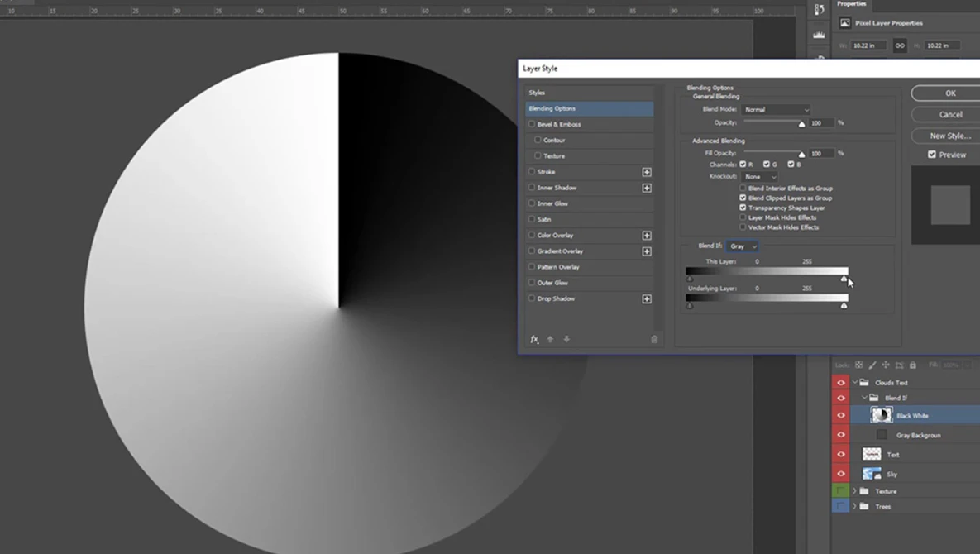Toggle the R channel checkbox

click(x=743, y=165)
